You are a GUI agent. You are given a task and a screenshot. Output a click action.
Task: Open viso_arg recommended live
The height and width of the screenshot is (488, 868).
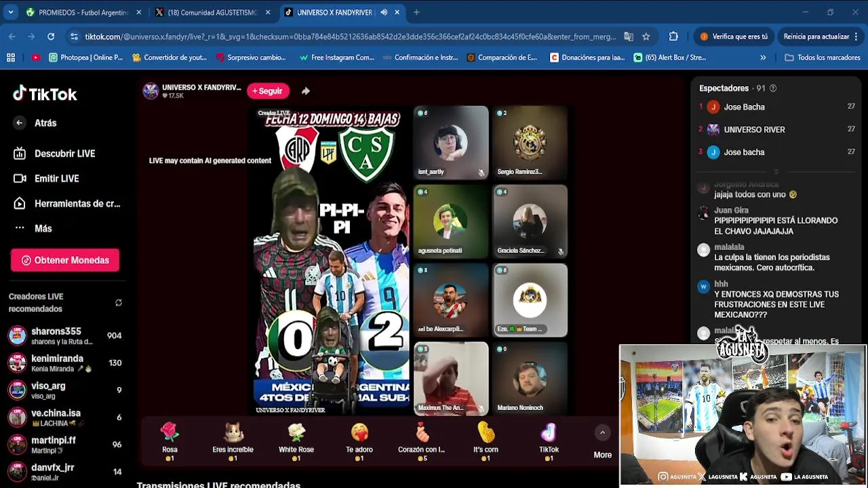(x=64, y=390)
